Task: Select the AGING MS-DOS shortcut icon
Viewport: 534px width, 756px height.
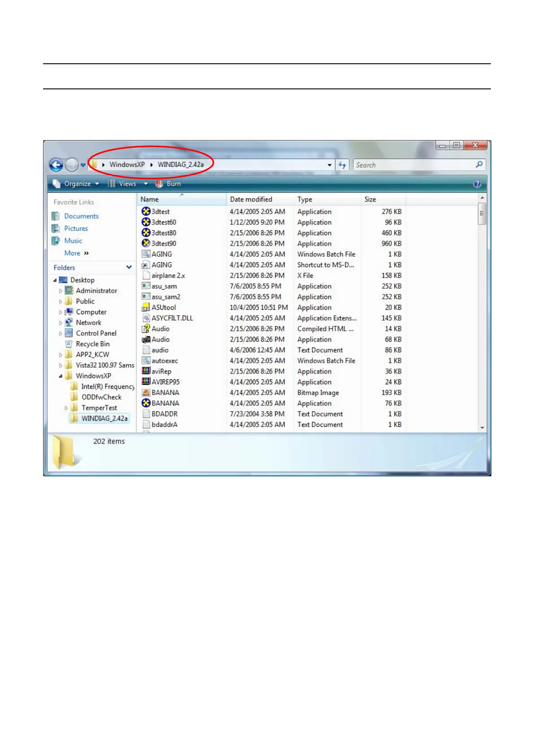Action: [146, 265]
